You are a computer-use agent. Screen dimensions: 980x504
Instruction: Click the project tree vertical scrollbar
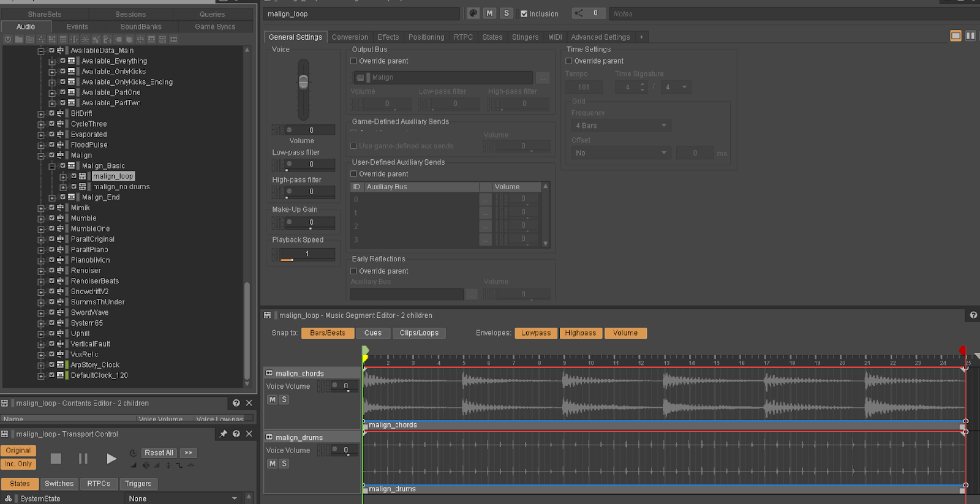[x=247, y=331]
